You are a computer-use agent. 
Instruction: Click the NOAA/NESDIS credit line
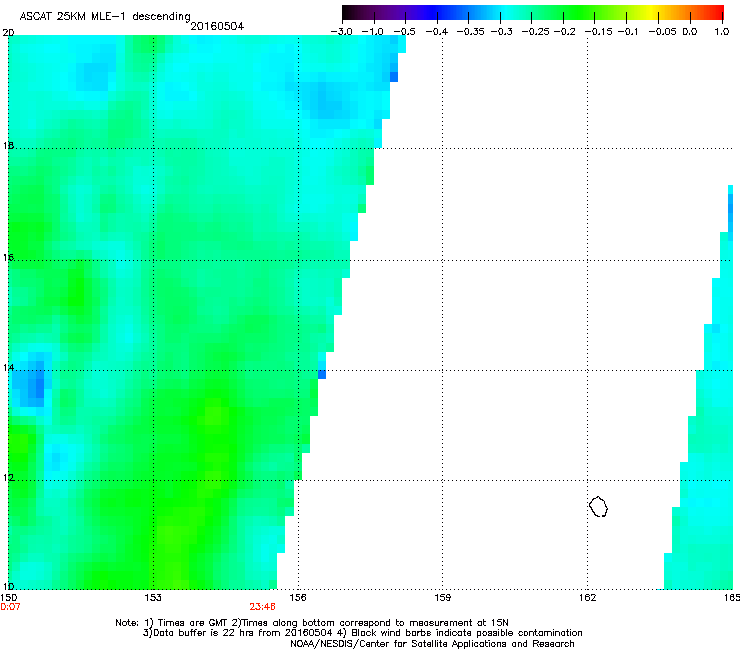pyautogui.click(x=432, y=644)
